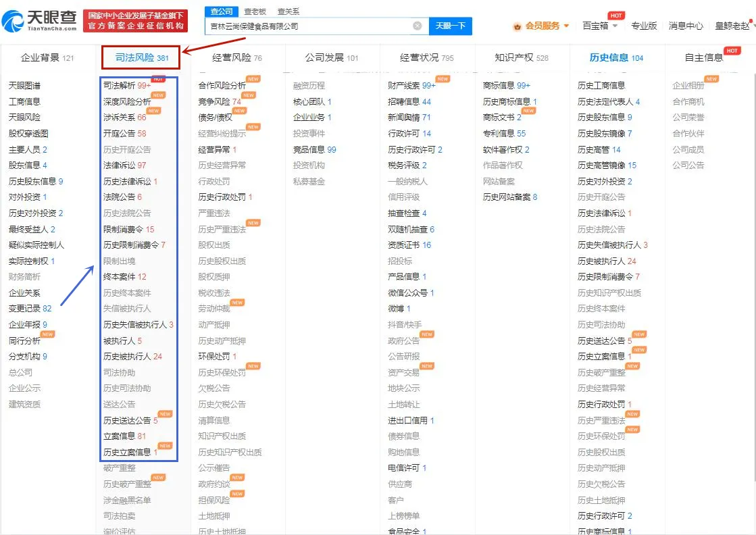Viewport: 756px width, 535px height.
Task: Open the 历史信息 category tab
Action: (616, 58)
